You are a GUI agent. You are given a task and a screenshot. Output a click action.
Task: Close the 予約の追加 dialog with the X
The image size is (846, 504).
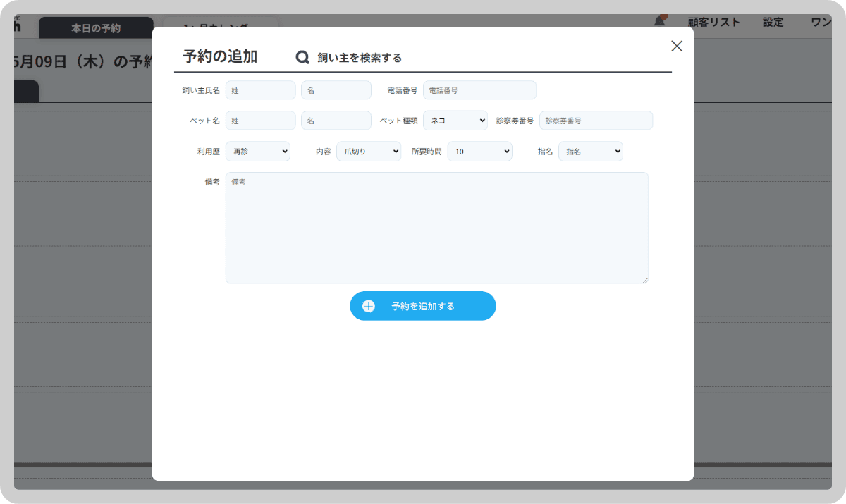(x=676, y=45)
